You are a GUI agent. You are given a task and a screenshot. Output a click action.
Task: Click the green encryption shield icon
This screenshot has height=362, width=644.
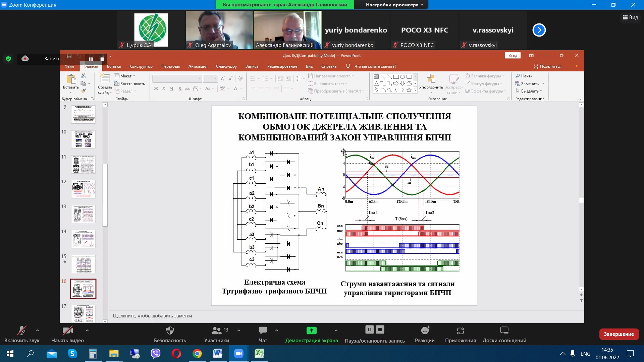click(8, 59)
